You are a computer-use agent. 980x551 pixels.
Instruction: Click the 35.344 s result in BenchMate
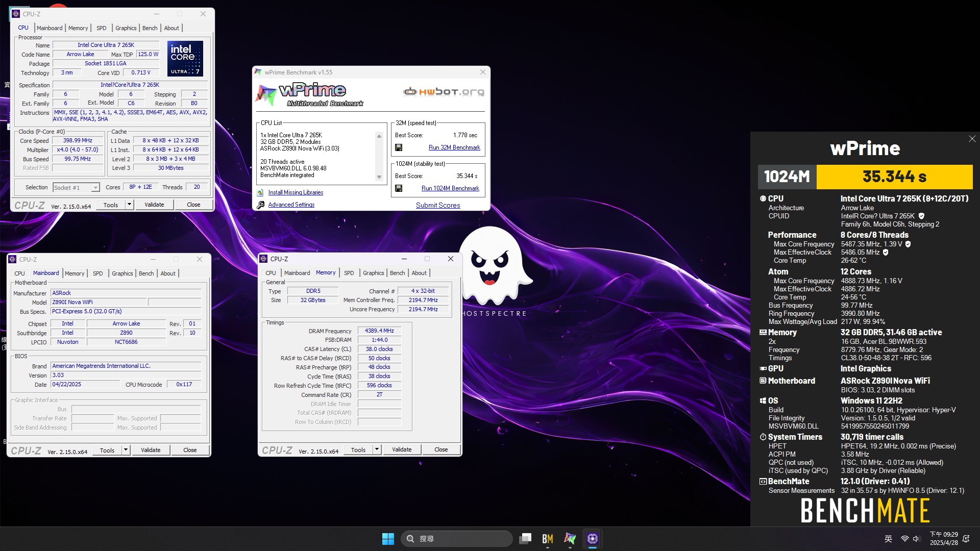pos(894,177)
